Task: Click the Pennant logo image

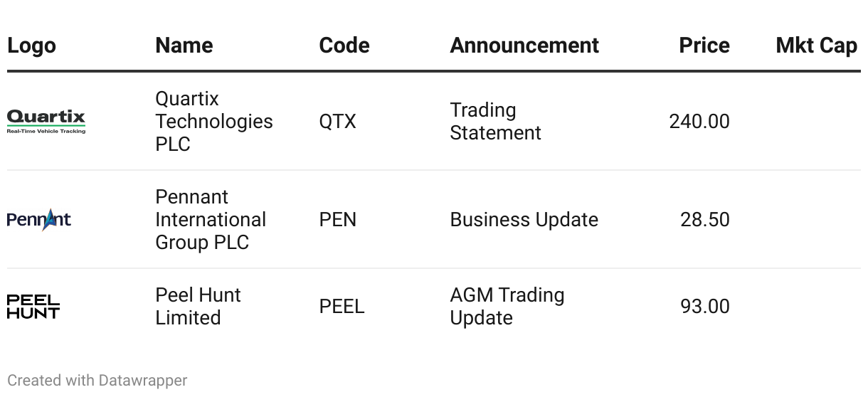Action: (39, 220)
